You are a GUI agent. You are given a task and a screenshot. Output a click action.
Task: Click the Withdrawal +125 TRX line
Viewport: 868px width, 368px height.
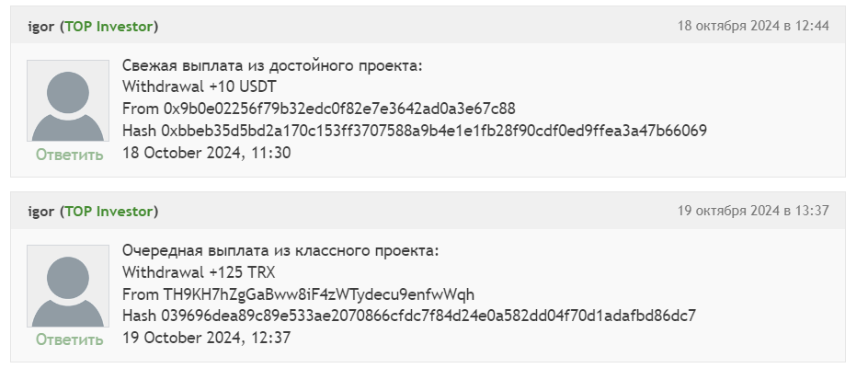coord(199,272)
